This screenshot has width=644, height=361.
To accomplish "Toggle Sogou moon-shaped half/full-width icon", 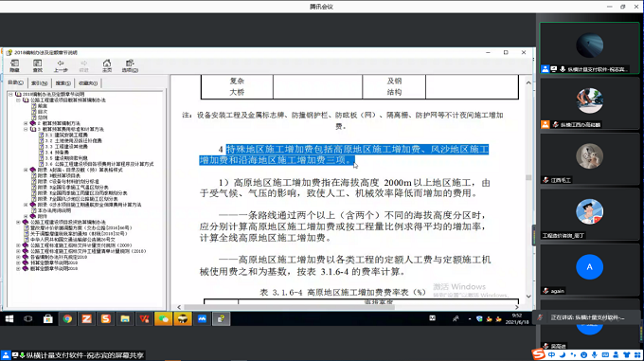I will pyautogui.click(x=563, y=354).
